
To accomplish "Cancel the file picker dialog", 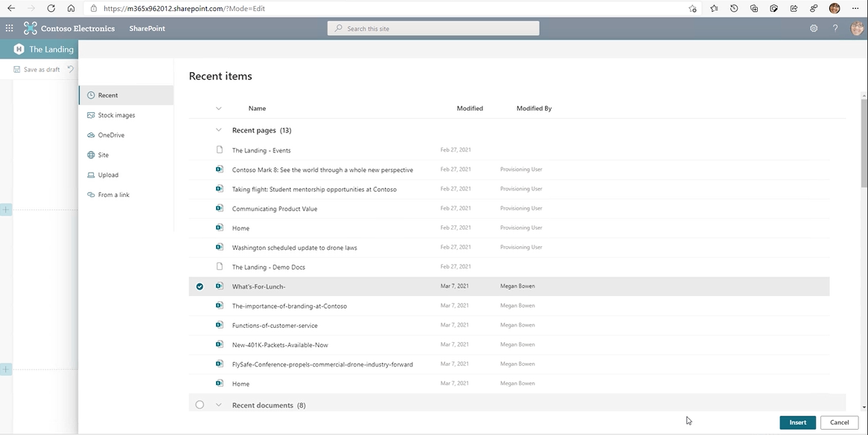I will (x=839, y=422).
